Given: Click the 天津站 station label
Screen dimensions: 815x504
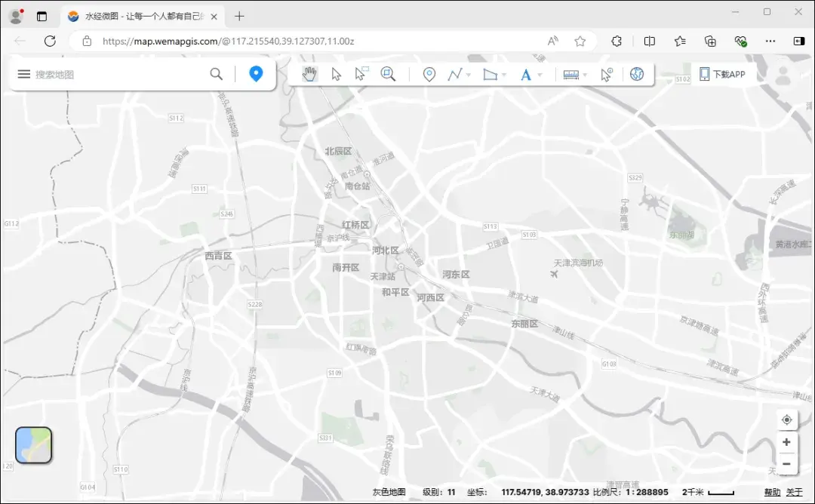Looking at the screenshot, I should pos(383,276).
